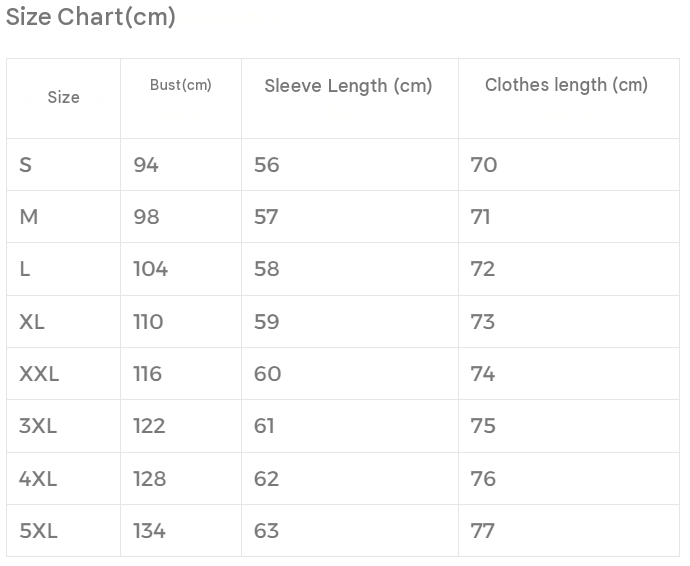The image size is (690, 566).
Task: Select clothes length value 71
Action: click(x=480, y=217)
